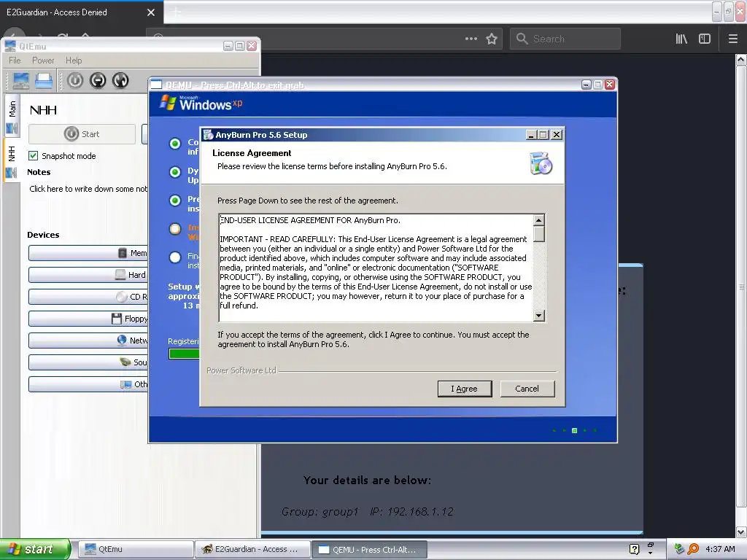Click the AnyBurn setup title bar icon
This screenshot has height=560, width=747.
click(208, 135)
